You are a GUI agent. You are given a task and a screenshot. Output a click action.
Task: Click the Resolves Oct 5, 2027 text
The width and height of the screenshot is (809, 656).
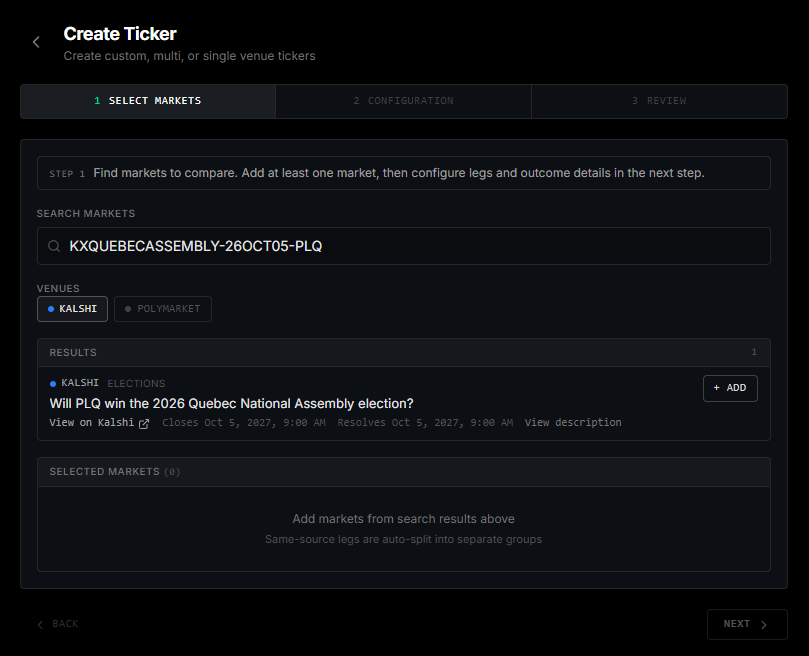coord(425,423)
